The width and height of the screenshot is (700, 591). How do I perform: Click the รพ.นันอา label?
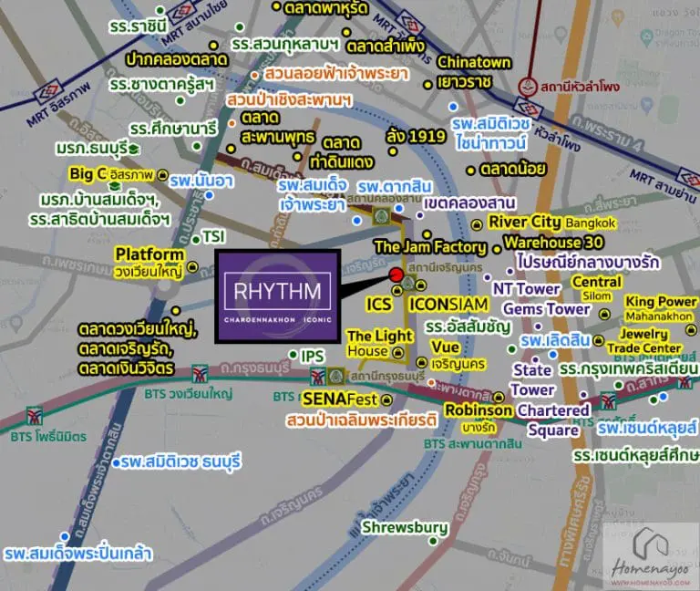[201, 181]
